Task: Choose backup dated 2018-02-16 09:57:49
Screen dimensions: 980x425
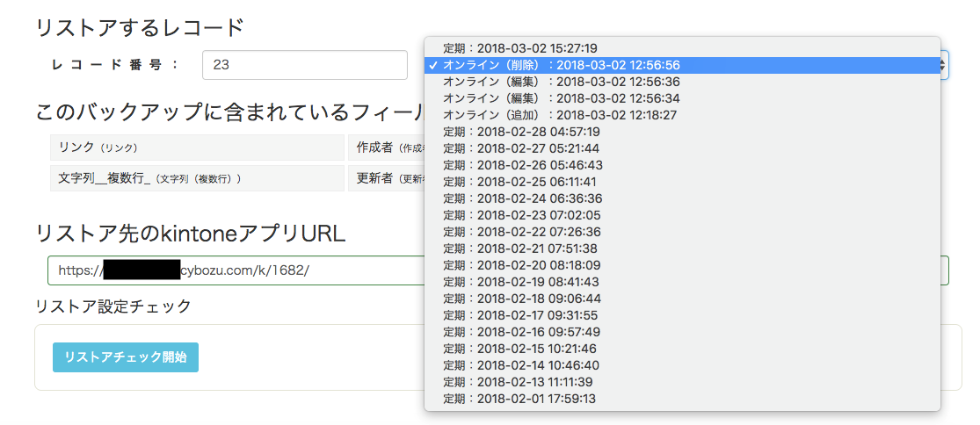Action: coord(682,331)
